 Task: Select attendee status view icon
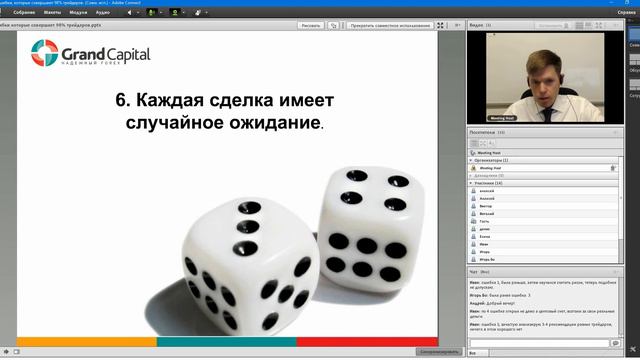pyautogui.click(x=491, y=143)
